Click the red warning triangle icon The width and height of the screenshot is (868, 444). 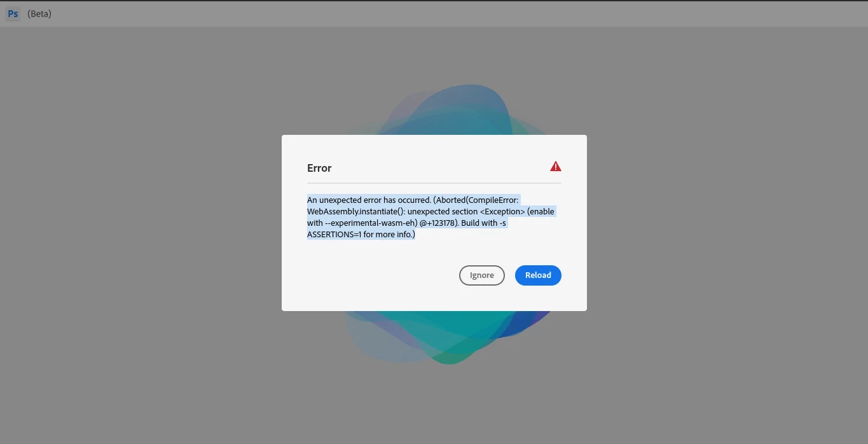pos(556,167)
